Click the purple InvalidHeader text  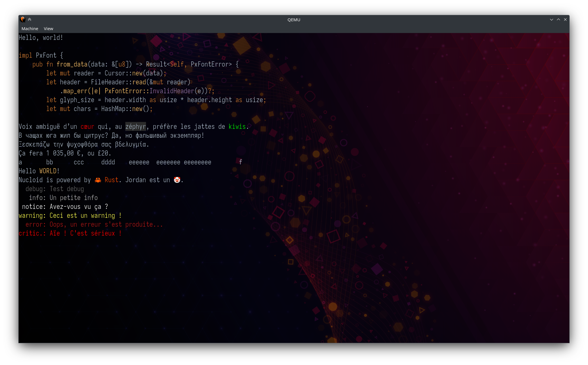[x=172, y=91]
